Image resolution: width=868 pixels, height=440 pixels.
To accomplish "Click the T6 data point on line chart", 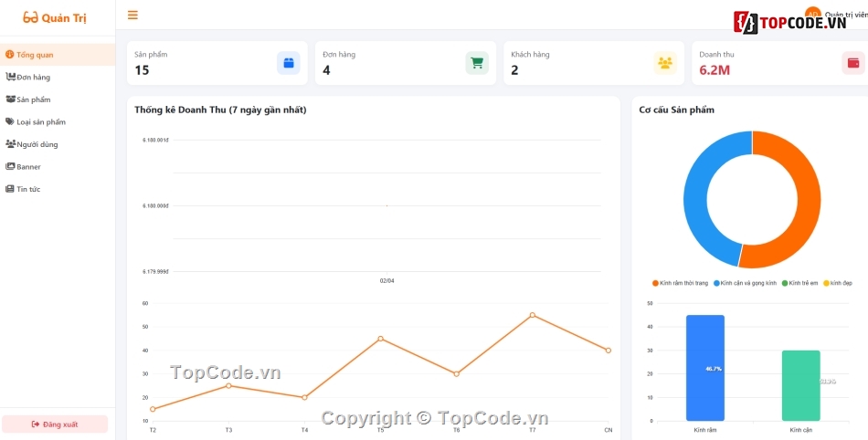I will [x=456, y=373].
